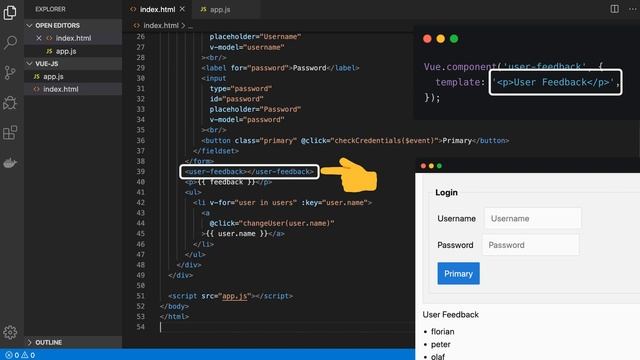Screen dimensions: 640x360
Task: Close index.html in Open Editors list
Action: point(39,38)
